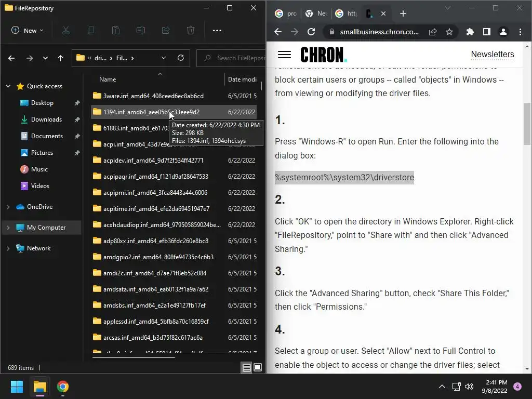Click the Cut icon in File Explorer toolbar

(66, 31)
